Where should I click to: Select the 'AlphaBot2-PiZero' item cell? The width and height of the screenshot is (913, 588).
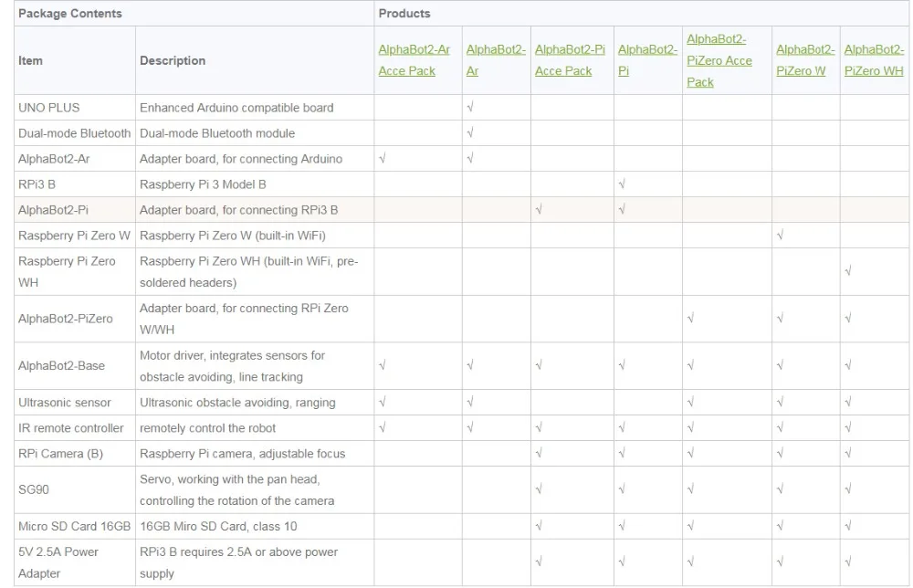point(75,319)
